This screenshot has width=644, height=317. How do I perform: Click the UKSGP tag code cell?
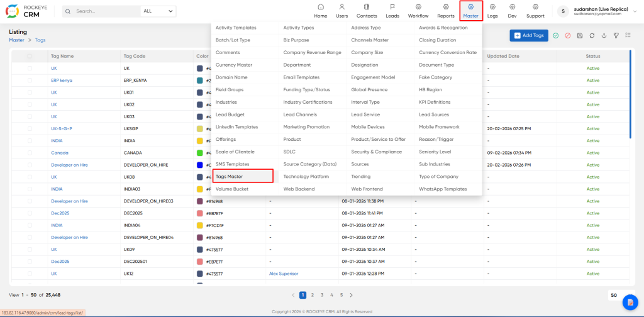[x=131, y=128]
